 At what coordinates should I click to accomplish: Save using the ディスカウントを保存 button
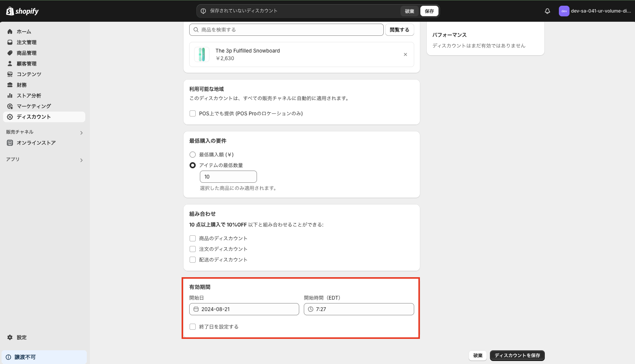coord(517,355)
